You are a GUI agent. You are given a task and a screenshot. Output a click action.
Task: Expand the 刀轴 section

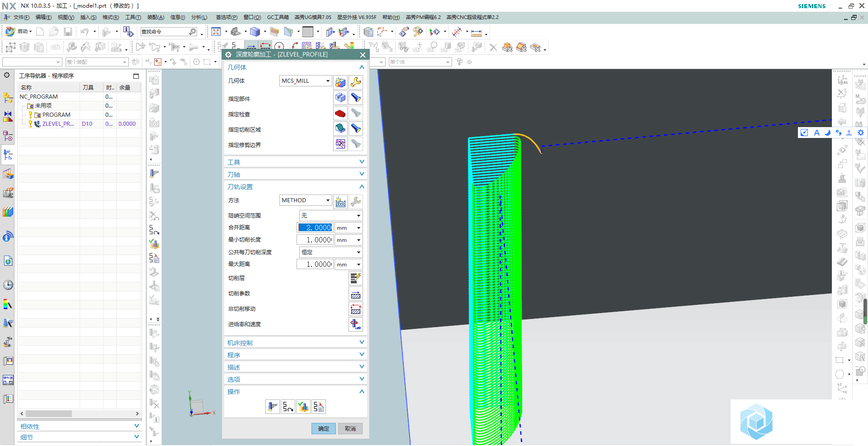point(362,174)
